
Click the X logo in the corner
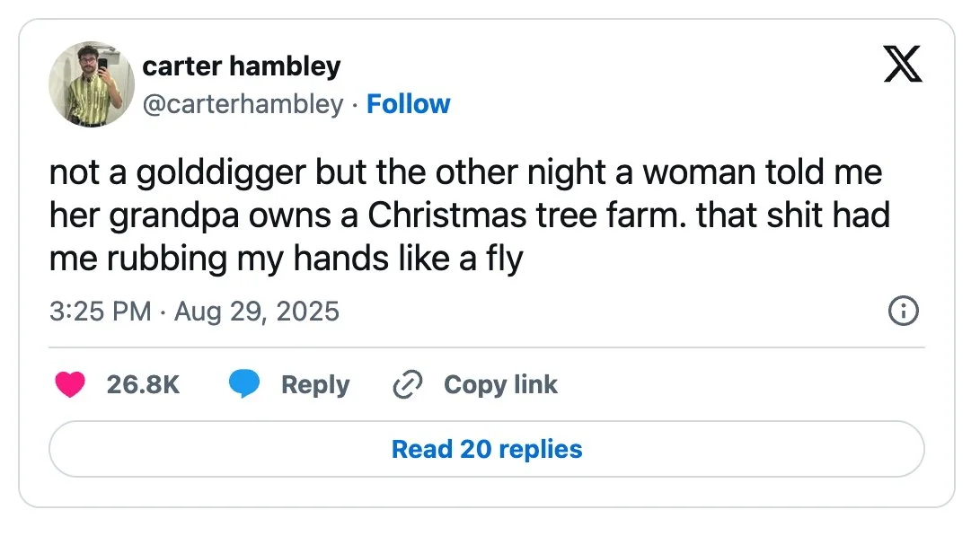pyautogui.click(x=903, y=64)
